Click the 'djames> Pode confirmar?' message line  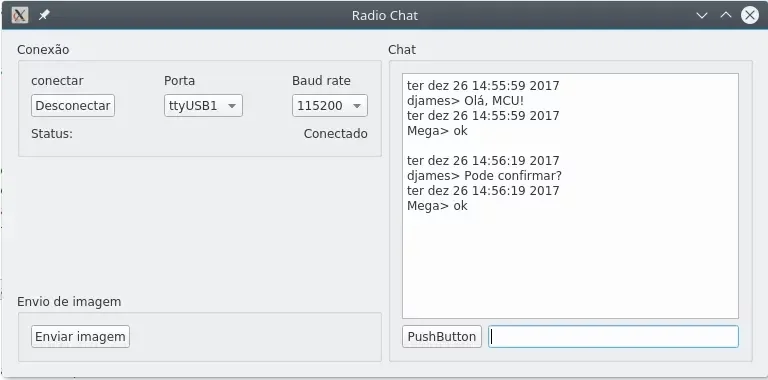click(484, 175)
